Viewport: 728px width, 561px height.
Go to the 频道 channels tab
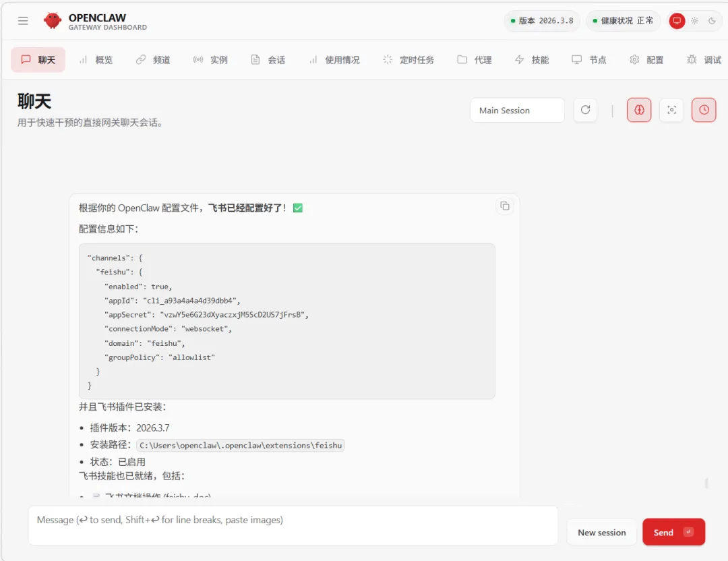pyautogui.click(x=153, y=60)
